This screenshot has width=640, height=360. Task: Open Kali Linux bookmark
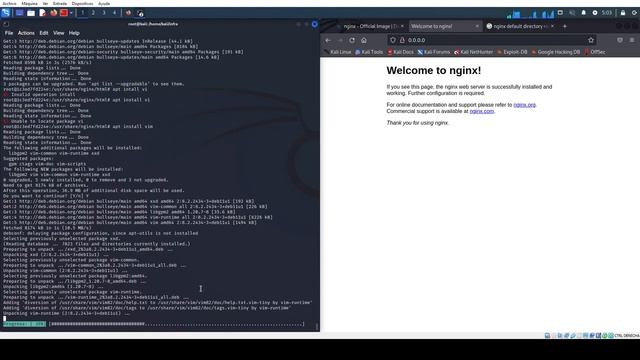pos(338,52)
